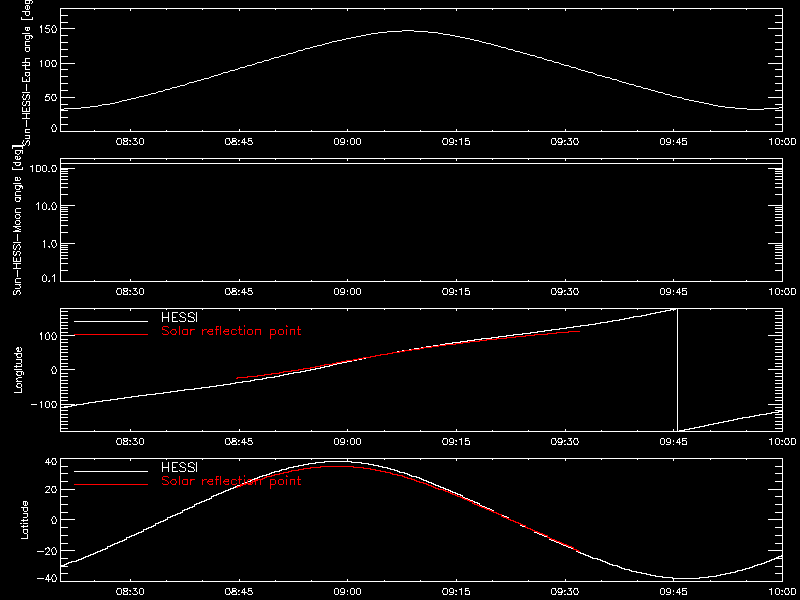Viewport: 800px width, 600px height.
Task: Click 09:15 label under Earth angle plot
Action: (456, 142)
